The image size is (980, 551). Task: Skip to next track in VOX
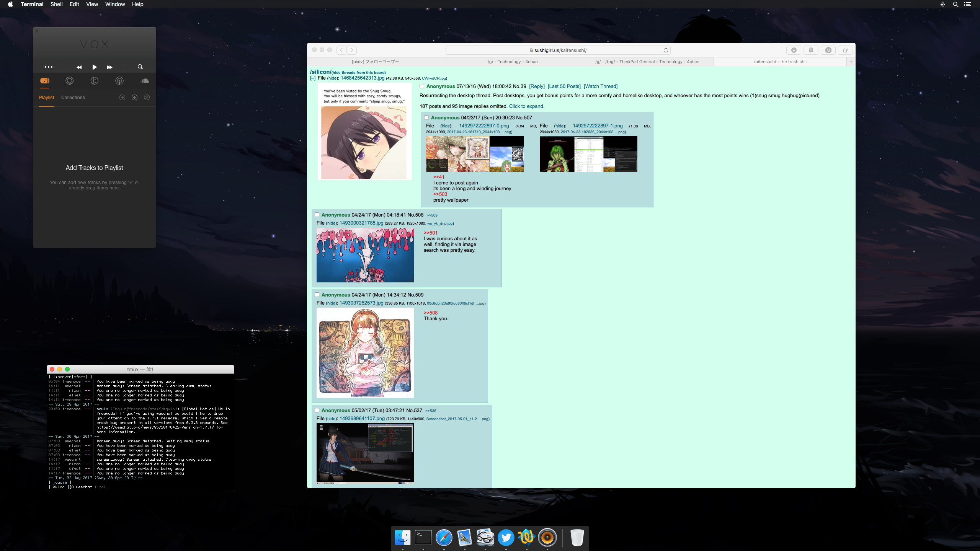click(x=110, y=67)
